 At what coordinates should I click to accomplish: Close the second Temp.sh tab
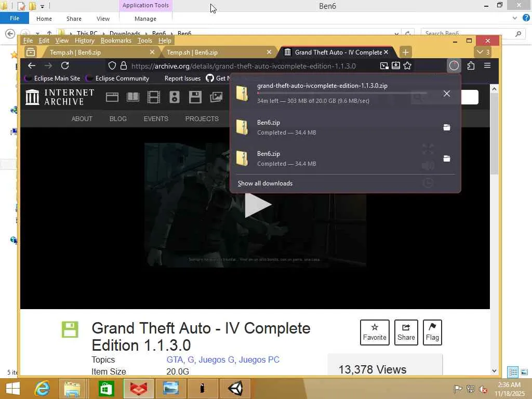[269, 52]
